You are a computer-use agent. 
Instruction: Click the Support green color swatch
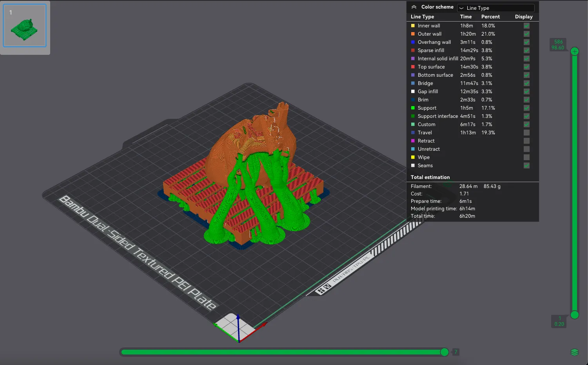413,108
